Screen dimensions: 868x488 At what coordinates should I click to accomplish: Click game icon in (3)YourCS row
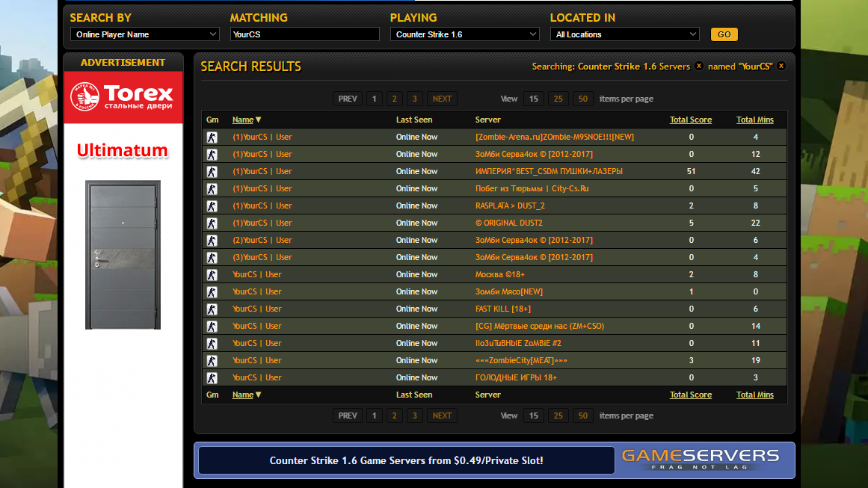(x=212, y=257)
